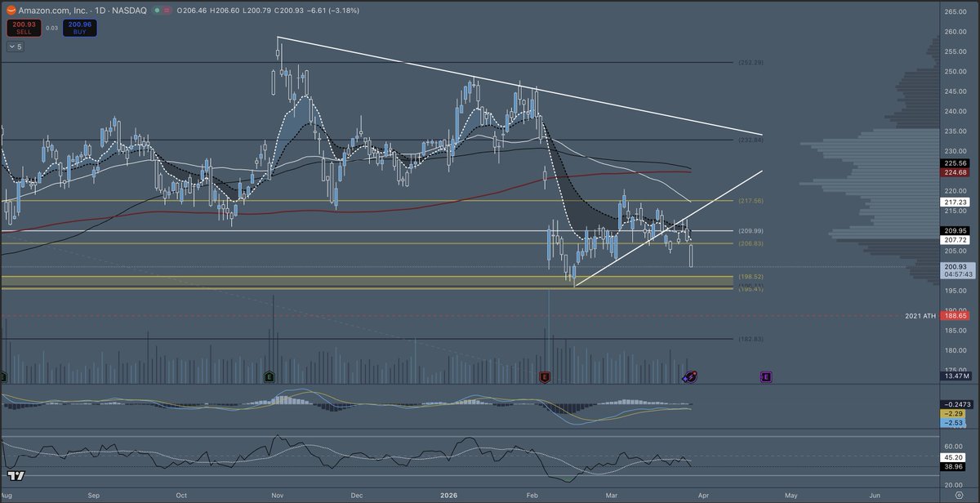Click the 13.47M volume label
The height and width of the screenshot is (503, 980).
click(955, 376)
